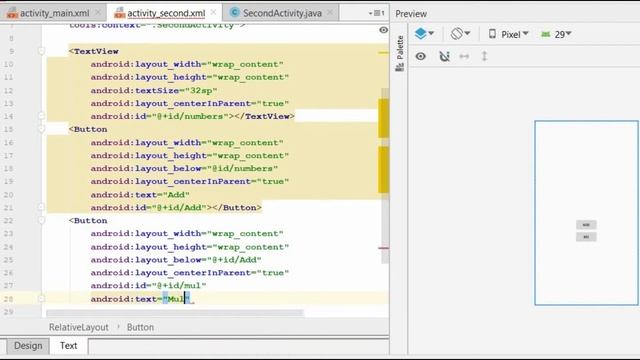This screenshot has width=640, height=360.
Task: Click the top button in the device preview
Action: (x=586, y=224)
